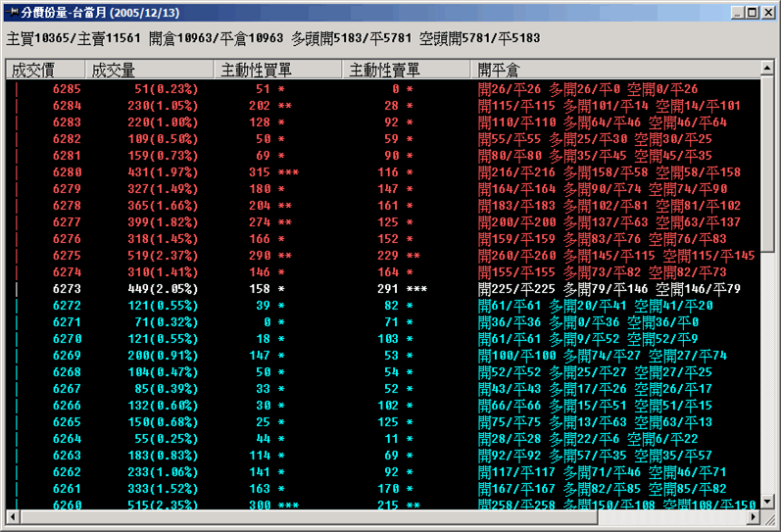Click the 成交價 column header
This screenshot has height=532, width=781.
tap(45, 70)
